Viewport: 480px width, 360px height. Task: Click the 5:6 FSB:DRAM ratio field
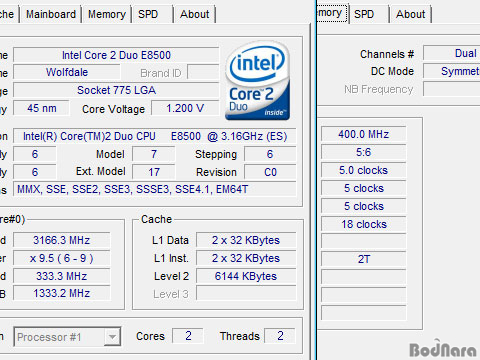(x=364, y=152)
